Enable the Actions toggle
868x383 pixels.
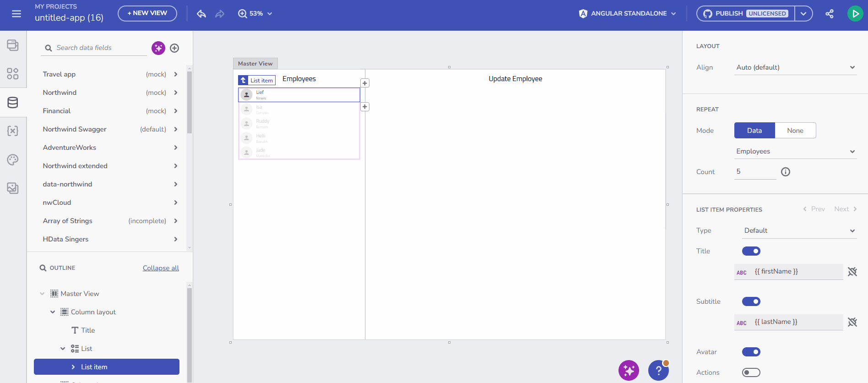[x=751, y=372]
